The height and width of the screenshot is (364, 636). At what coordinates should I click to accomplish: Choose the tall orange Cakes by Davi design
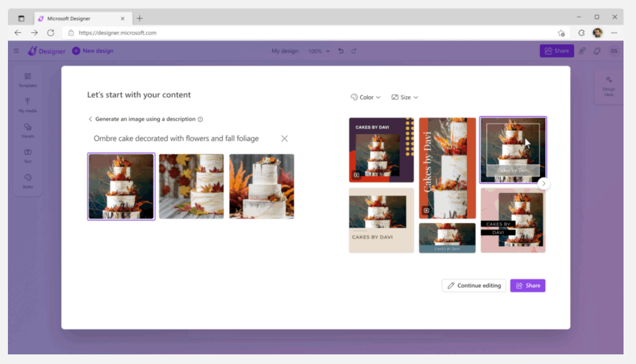(447, 168)
